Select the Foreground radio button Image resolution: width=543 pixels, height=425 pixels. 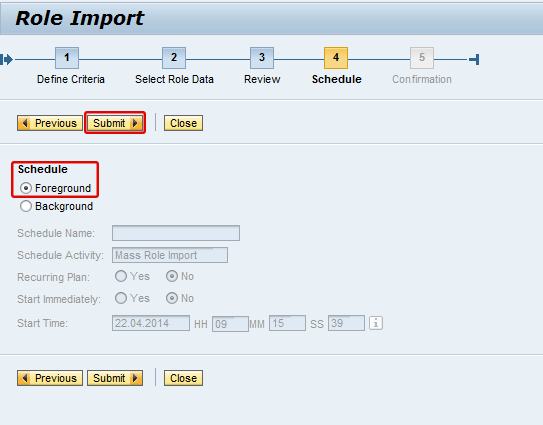click(26, 188)
